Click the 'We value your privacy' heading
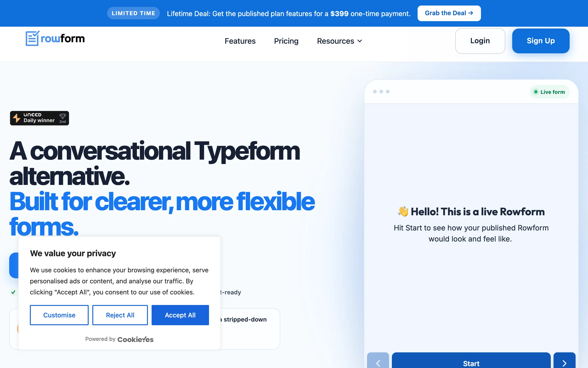This screenshot has height=368, width=588. tap(73, 253)
